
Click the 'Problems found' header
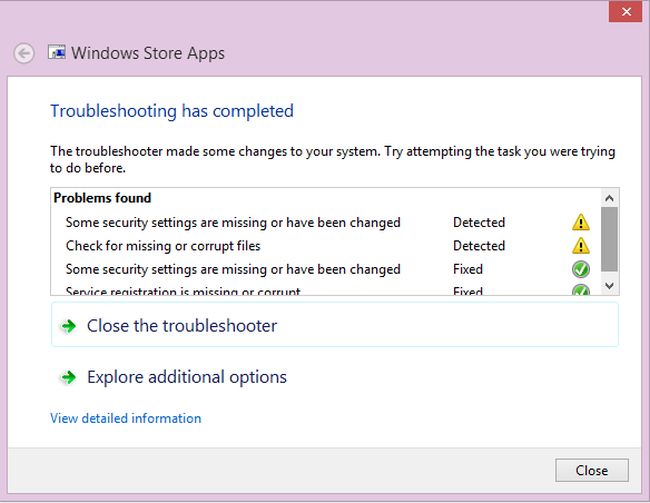pyautogui.click(x=102, y=198)
